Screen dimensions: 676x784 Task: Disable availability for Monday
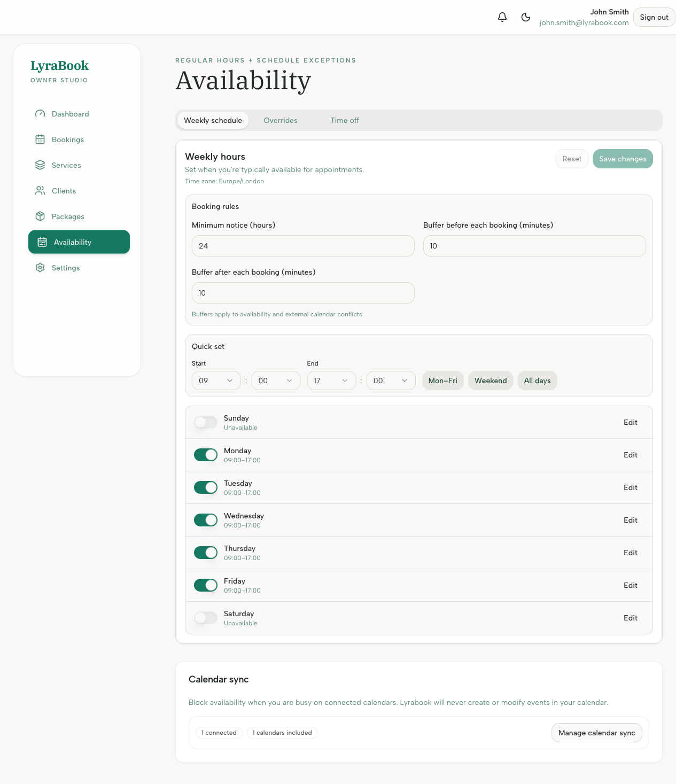pos(205,455)
